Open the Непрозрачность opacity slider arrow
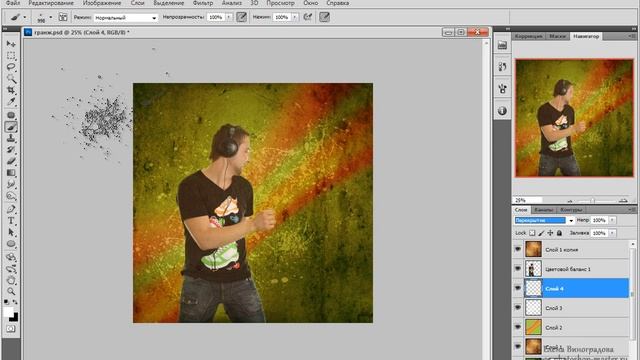640x360 pixels. click(x=229, y=17)
